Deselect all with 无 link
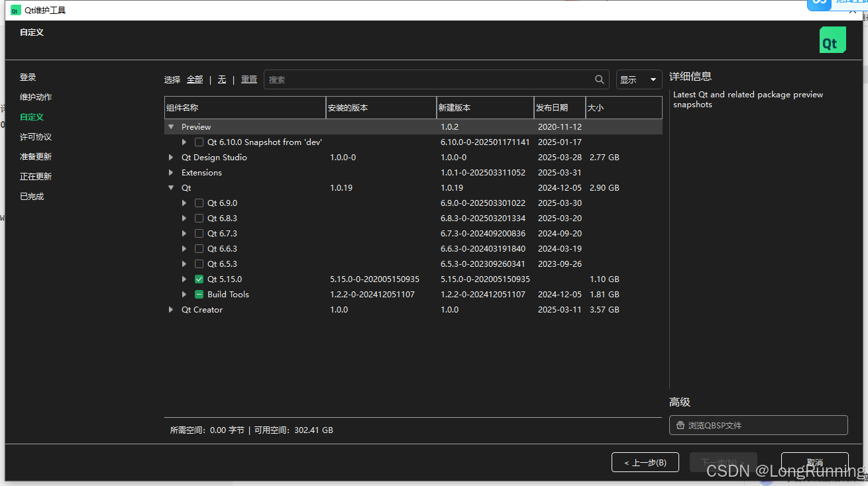Screen dimensions: 868x486 [222, 79]
